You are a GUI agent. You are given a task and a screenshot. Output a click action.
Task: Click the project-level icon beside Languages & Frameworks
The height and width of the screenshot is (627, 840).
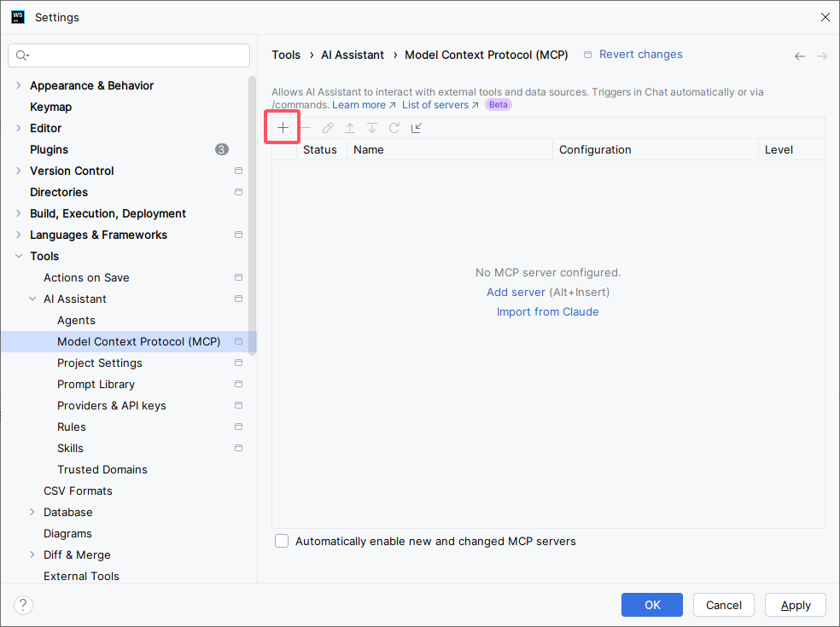[238, 235]
